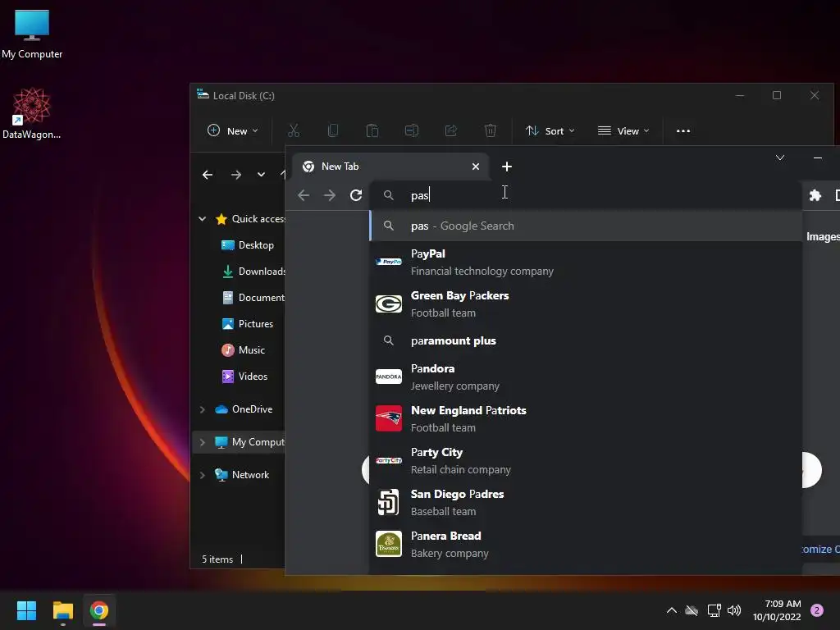Viewport: 840px width, 630px height.
Task: Click Paste icon in File Explorer toolbar
Action: coord(372,130)
